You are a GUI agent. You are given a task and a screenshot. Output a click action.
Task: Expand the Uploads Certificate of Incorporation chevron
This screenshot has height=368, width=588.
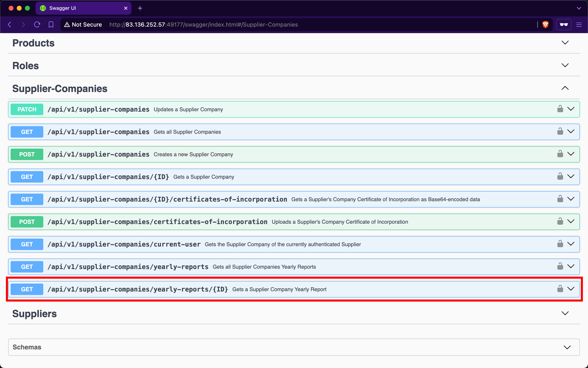pyautogui.click(x=571, y=221)
